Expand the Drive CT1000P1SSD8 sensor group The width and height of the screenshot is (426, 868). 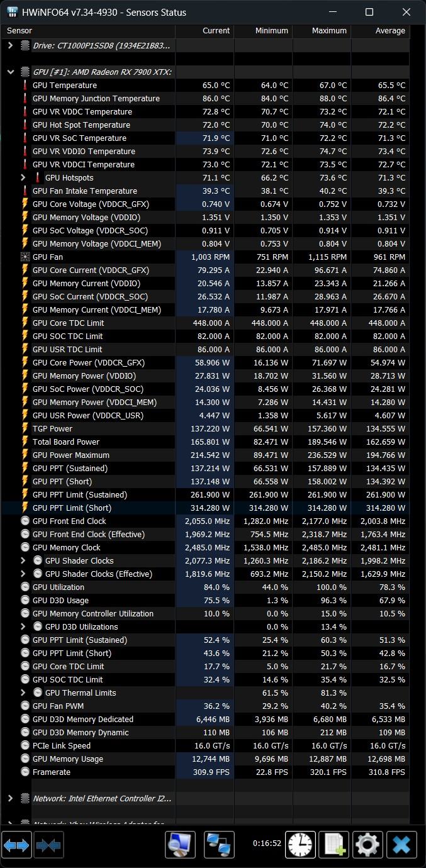pos(10,45)
